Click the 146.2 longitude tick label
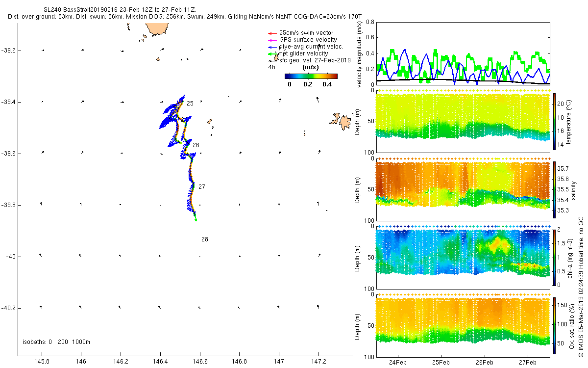 pos(121,363)
